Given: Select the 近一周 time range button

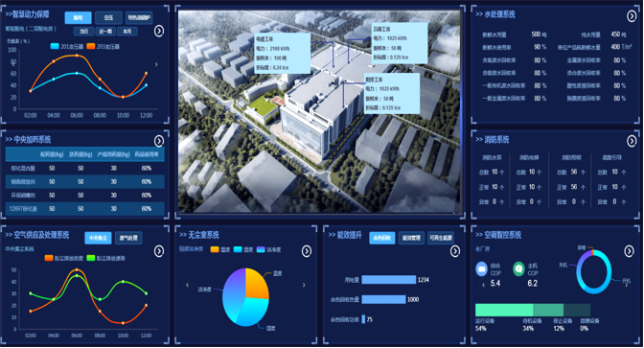Looking at the screenshot, I should (105, 32).
